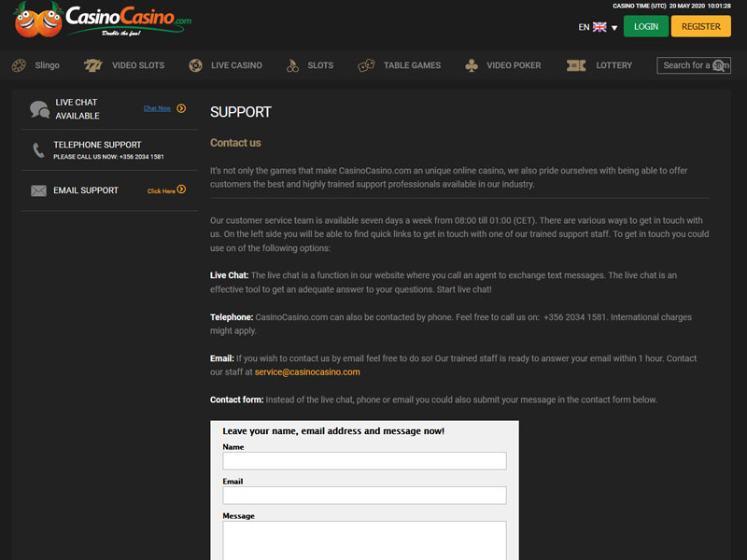This screenshot has width=747, height=560.
Task: Click the Email Support label
Action: [x=86, y=190]
